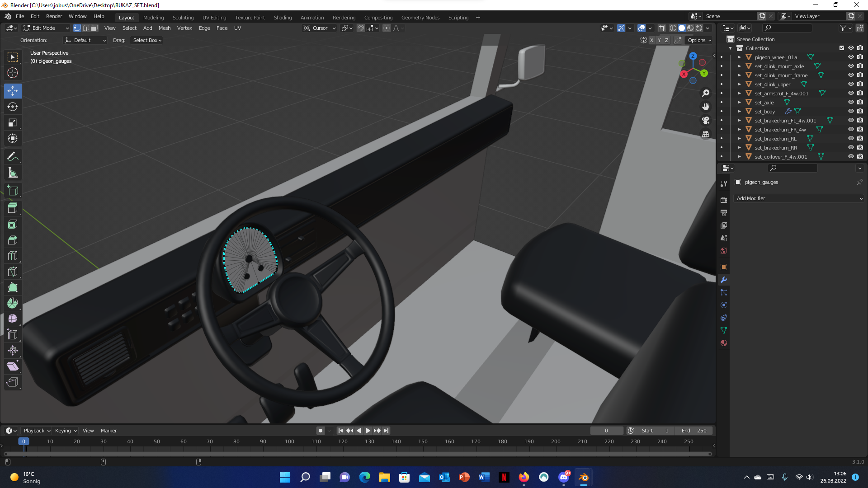This screenshot has height=488, width=868.
Task: Open Firefox from the taskbar
Action: pos(524,477)
